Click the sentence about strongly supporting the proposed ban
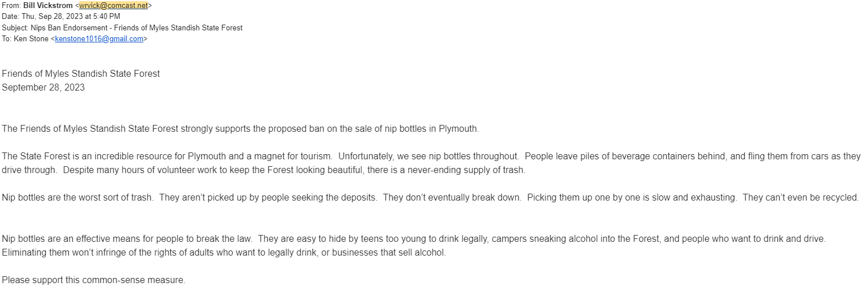 click(240, 128)
